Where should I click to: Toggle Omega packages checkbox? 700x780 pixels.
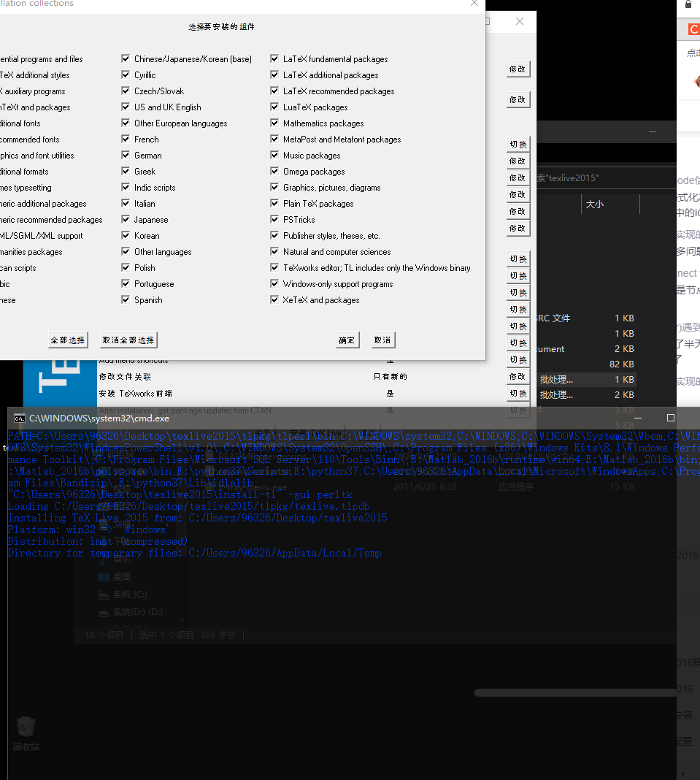tap(274, 171)
